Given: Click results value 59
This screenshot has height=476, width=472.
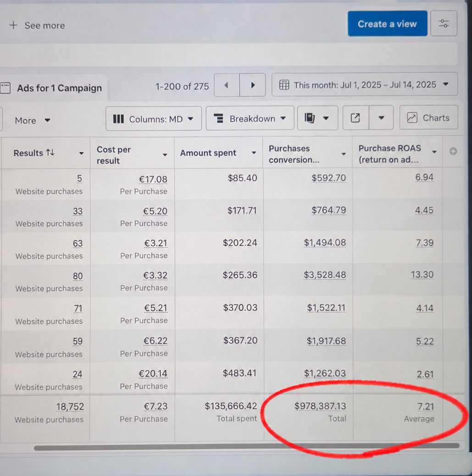Looking at the screenshot, I should (78, 341).
